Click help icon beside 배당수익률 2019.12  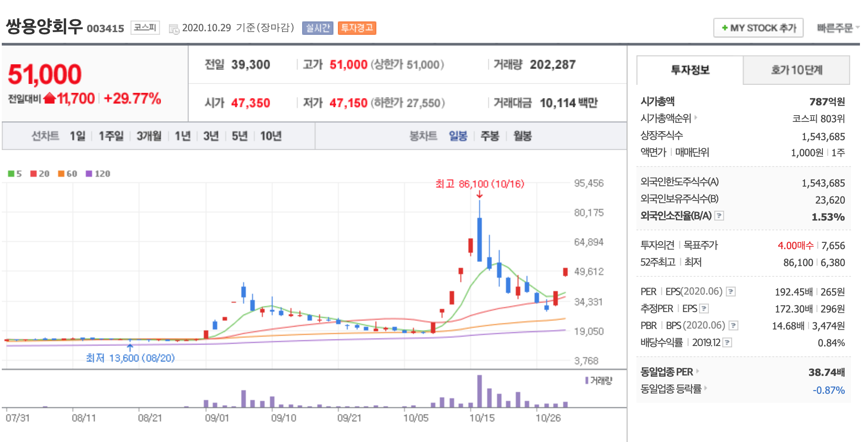pos(727,342)
